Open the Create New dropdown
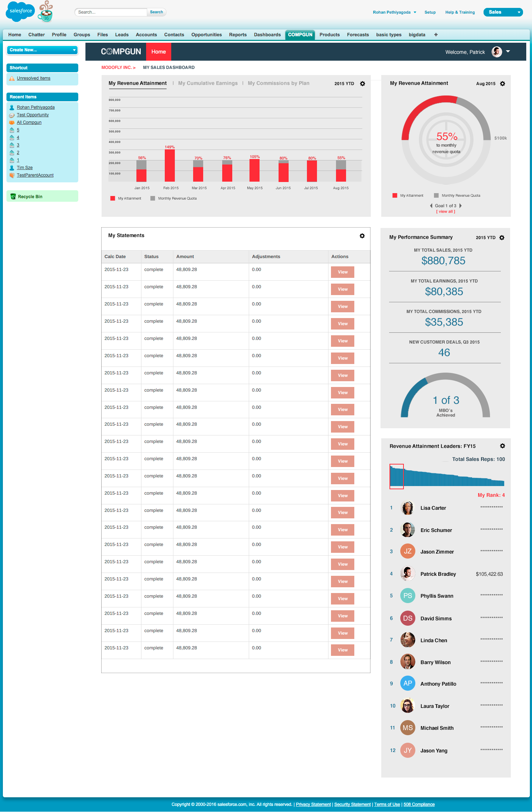This screenshot has width=532, height=812. (x=42, y=50)
